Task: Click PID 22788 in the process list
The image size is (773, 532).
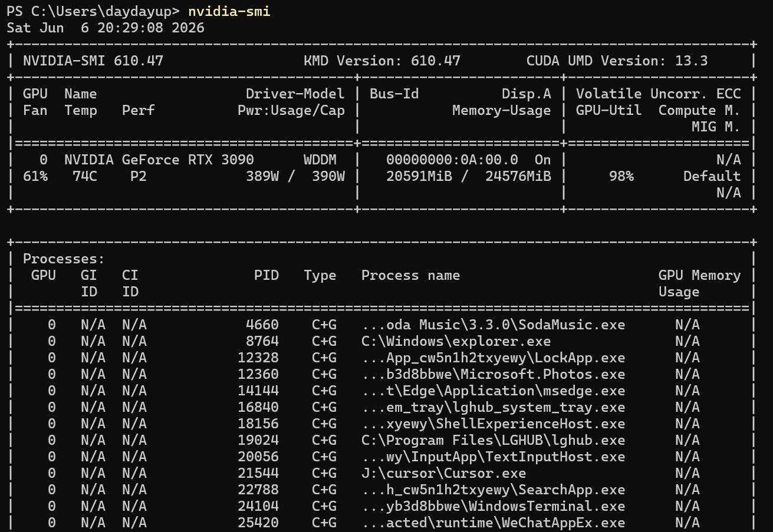Action: tap(258, 490)
